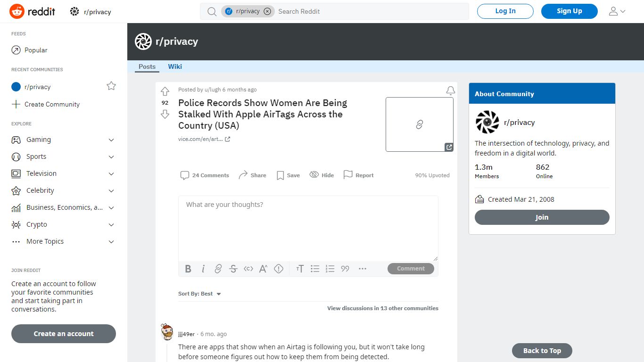Downvote the AirTags post
The height and width of the screenshot is (362, 644).
pos(165,114)
